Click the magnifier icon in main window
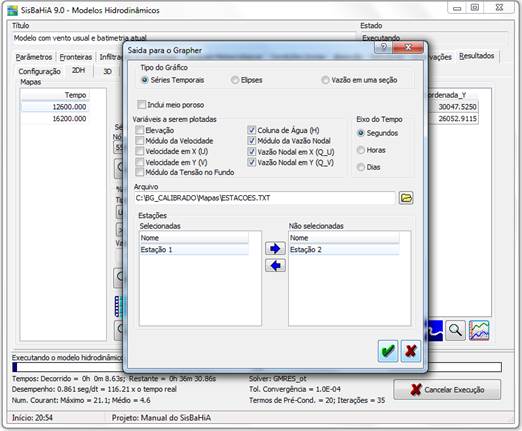 pos(455,330)
